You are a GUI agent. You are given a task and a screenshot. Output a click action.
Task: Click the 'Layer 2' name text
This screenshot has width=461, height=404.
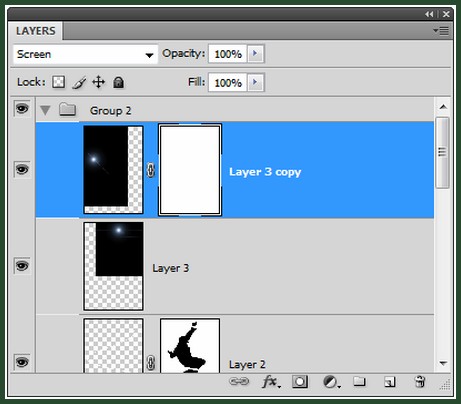tap(247, 364)
